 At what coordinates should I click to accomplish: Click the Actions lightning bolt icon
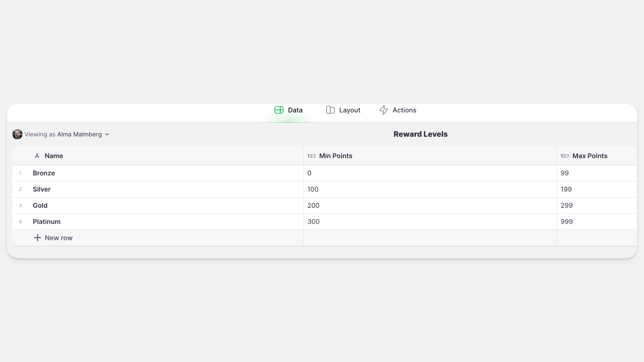click(383, 110)
